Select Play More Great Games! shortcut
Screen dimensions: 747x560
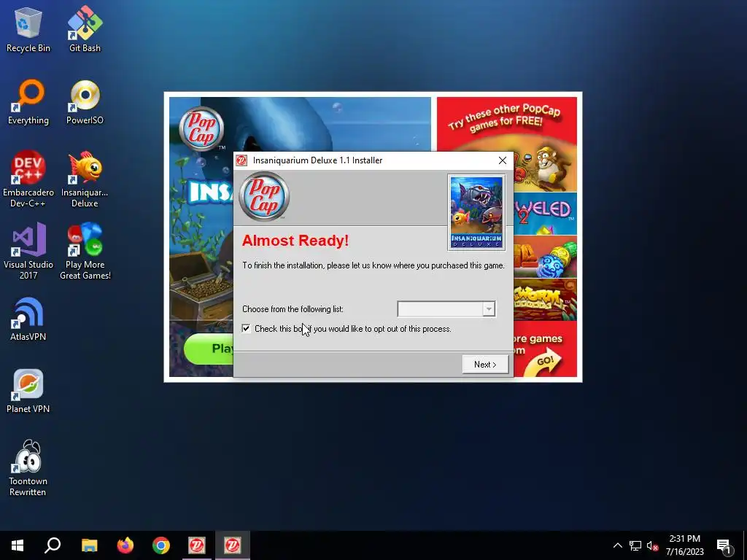(x=85, y=251)
